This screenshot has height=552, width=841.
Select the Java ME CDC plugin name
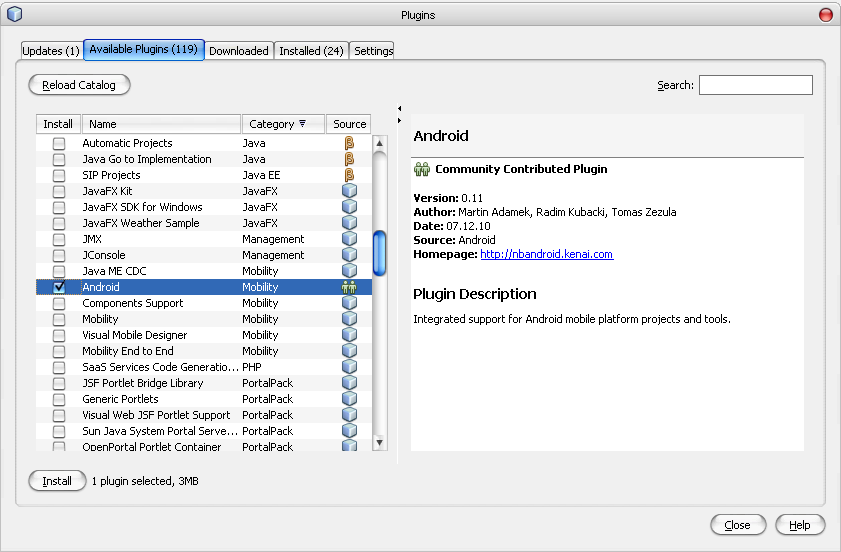(x=114, y=271)
